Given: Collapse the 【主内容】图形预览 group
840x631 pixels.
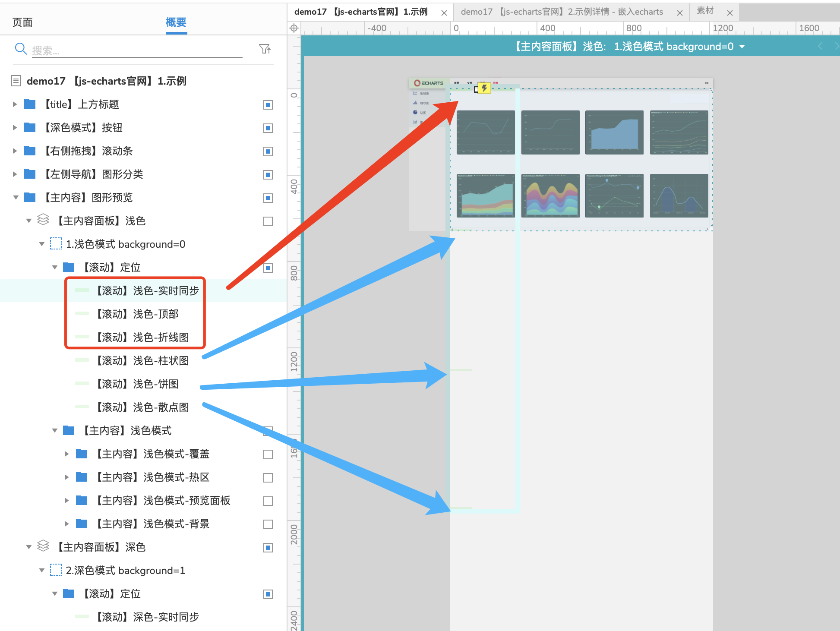Looking at the screenshot, I should (16, 197).
